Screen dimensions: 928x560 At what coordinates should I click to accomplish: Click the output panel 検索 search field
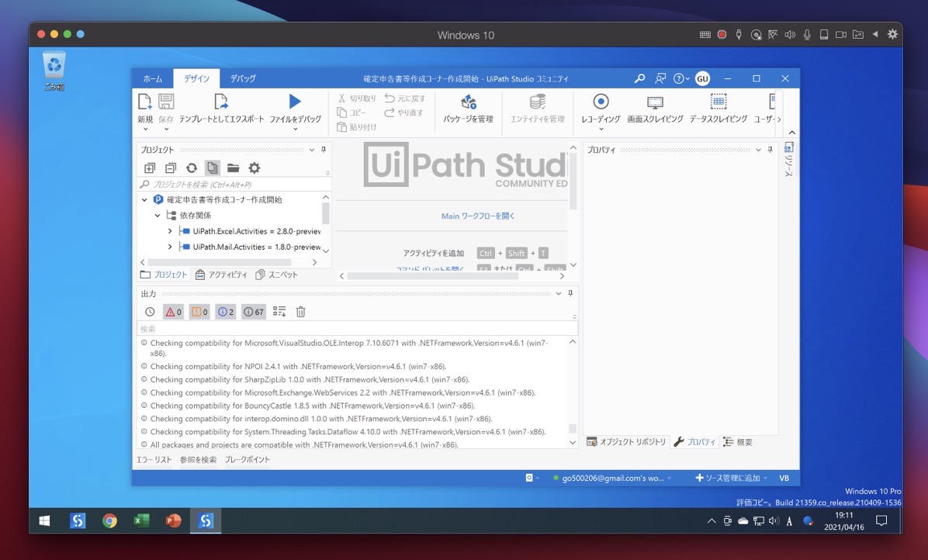click(x=357, y=329)
